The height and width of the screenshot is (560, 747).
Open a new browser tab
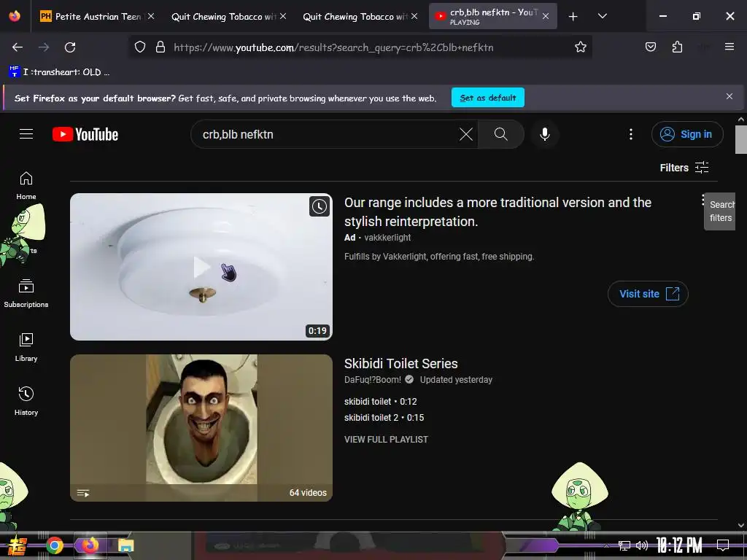[573, 17]
